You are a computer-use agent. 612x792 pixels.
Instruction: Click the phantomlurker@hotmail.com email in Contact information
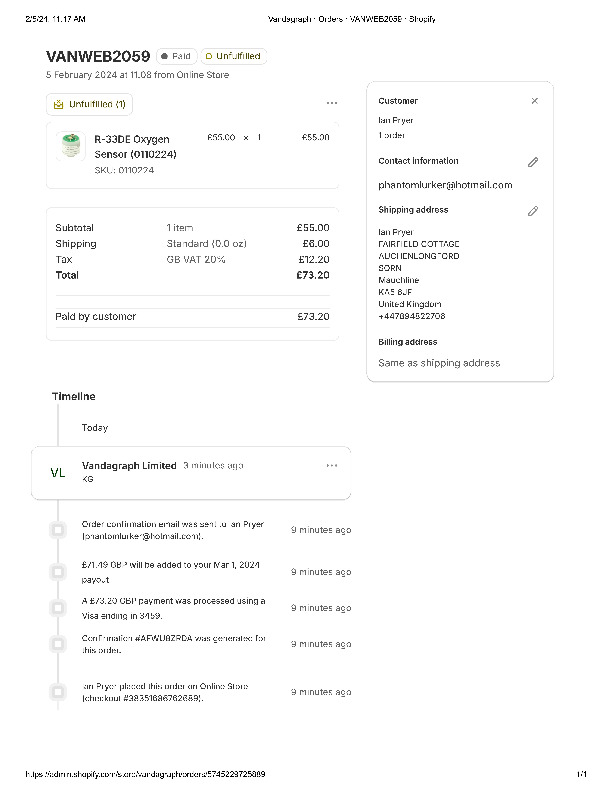pos(445,185)
